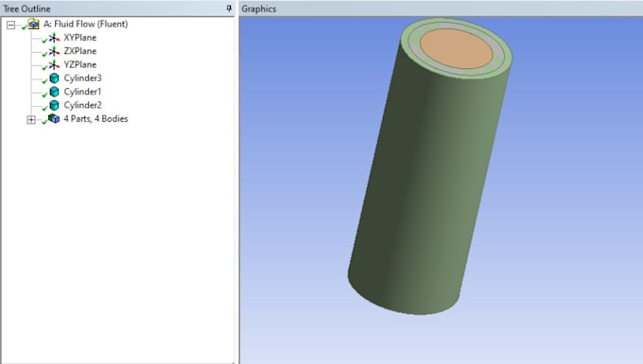Select A: Fluid Flow (Fluent) label
Viewport: 643px width, 364px height.
click(86, 24)
